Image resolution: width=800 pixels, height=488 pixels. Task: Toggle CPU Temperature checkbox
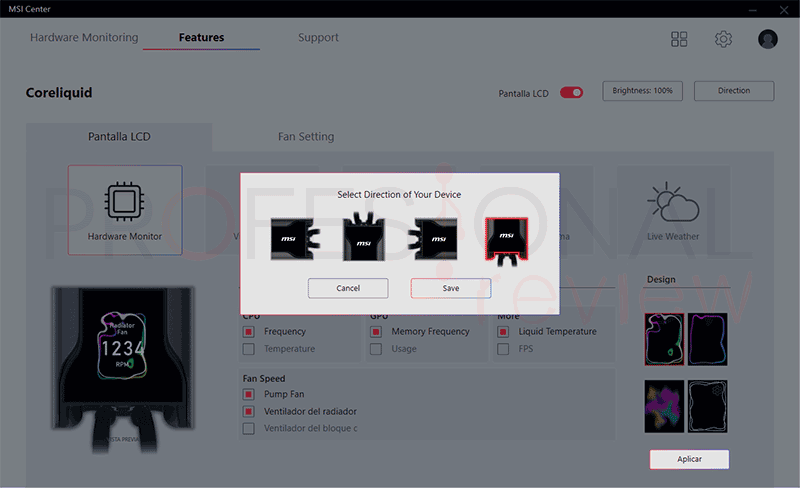pos(248,349)
